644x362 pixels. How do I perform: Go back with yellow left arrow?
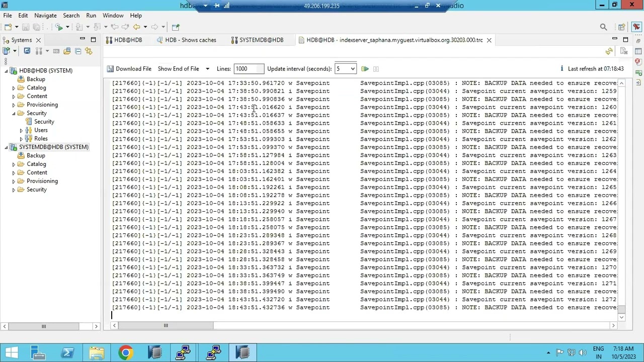click(136, 27)
